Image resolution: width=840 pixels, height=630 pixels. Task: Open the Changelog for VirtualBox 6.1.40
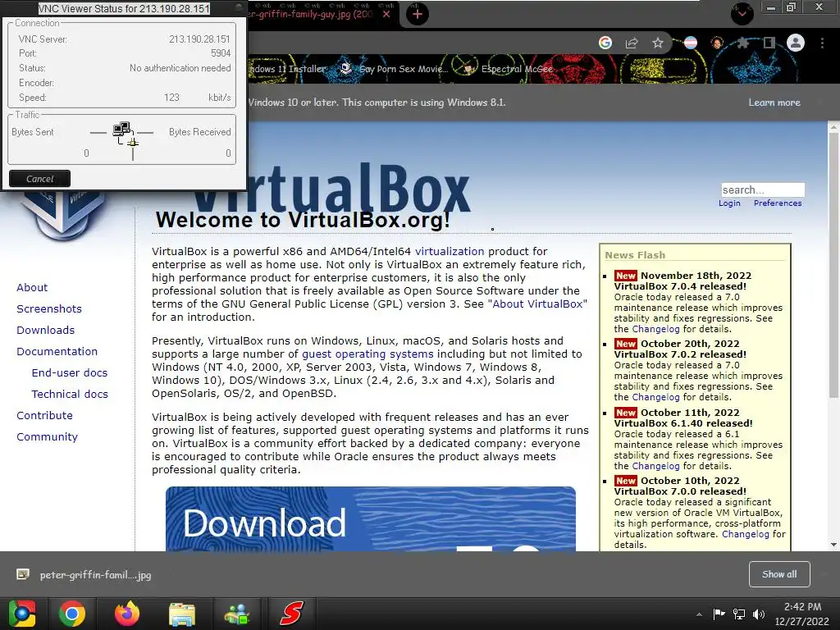click(x=655, y=466)
